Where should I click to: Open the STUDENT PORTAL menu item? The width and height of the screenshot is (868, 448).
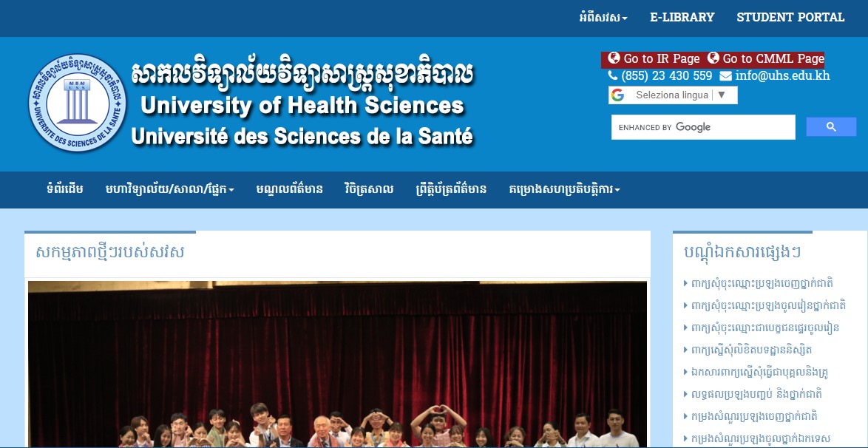[x=790, y=17]
